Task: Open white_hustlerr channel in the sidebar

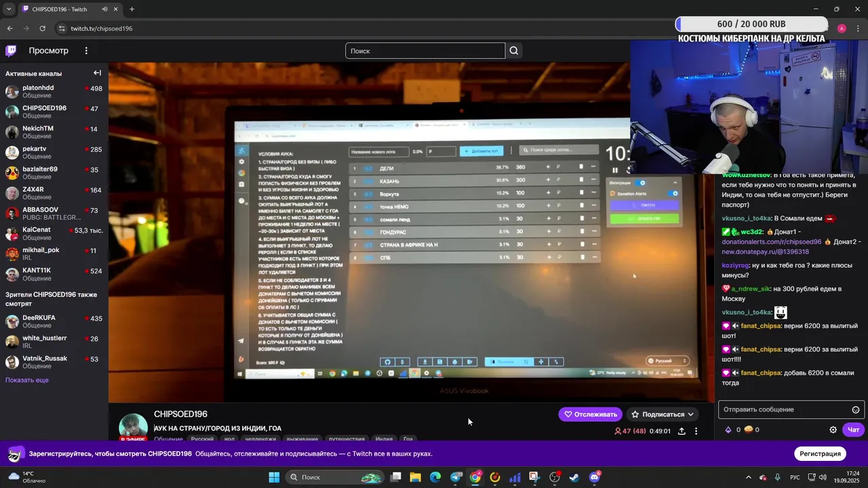Action: tap(54, 342)
